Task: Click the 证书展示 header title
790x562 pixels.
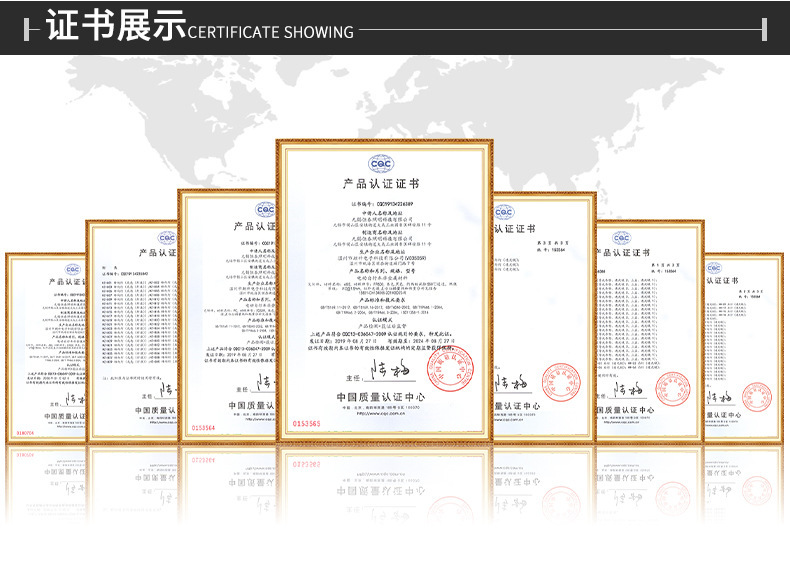Action: point(115,26)
